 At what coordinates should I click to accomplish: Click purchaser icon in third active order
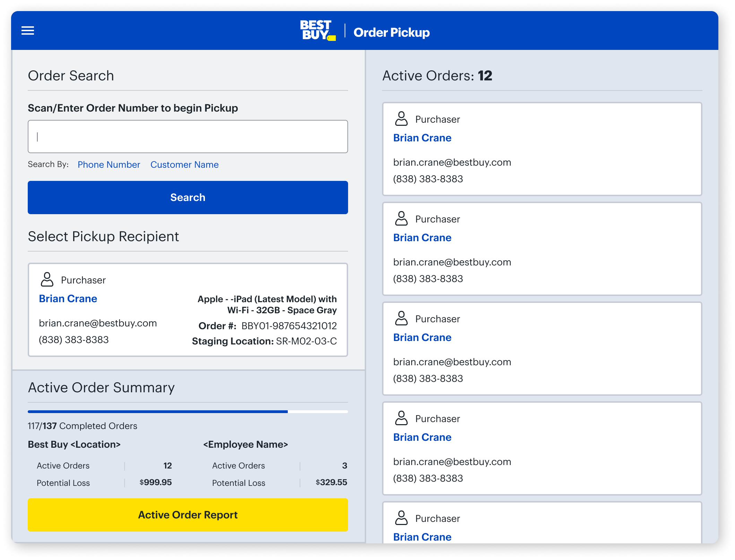401,318
